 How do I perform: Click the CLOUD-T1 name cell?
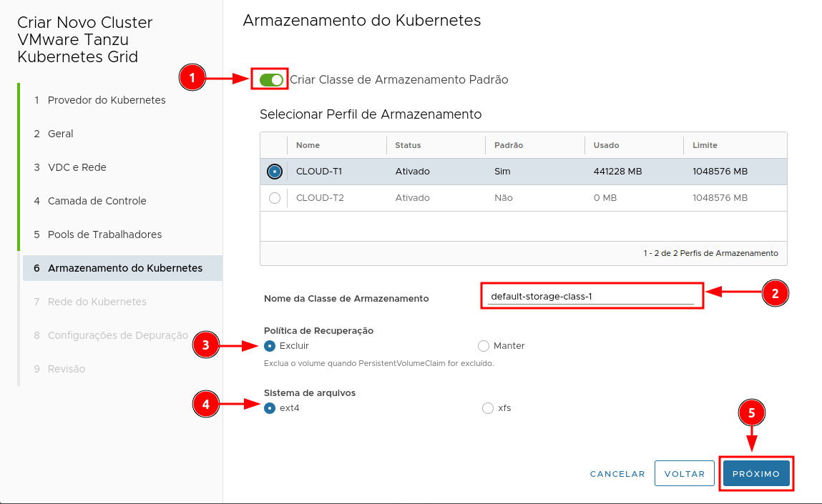(x=319, y=172)
